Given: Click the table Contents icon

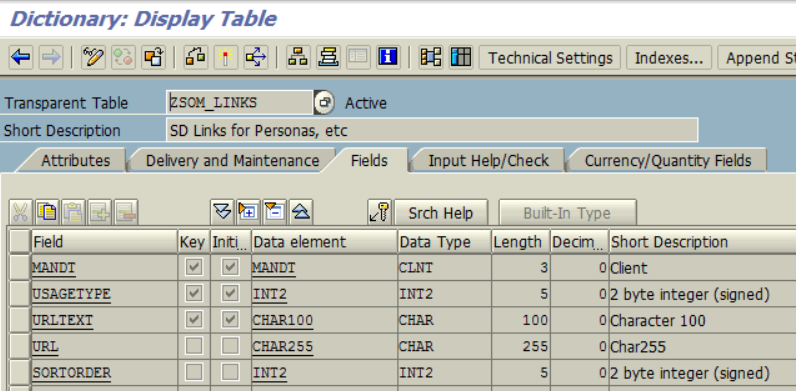Looking at the screenshot, I should tap(430, 57).
